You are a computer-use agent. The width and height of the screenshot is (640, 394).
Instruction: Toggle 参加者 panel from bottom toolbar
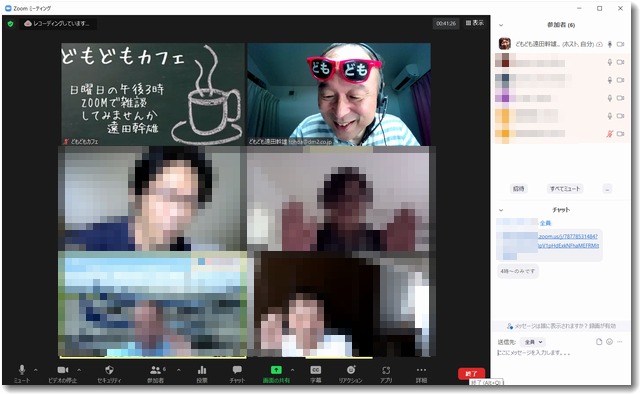tap(155, 370)
